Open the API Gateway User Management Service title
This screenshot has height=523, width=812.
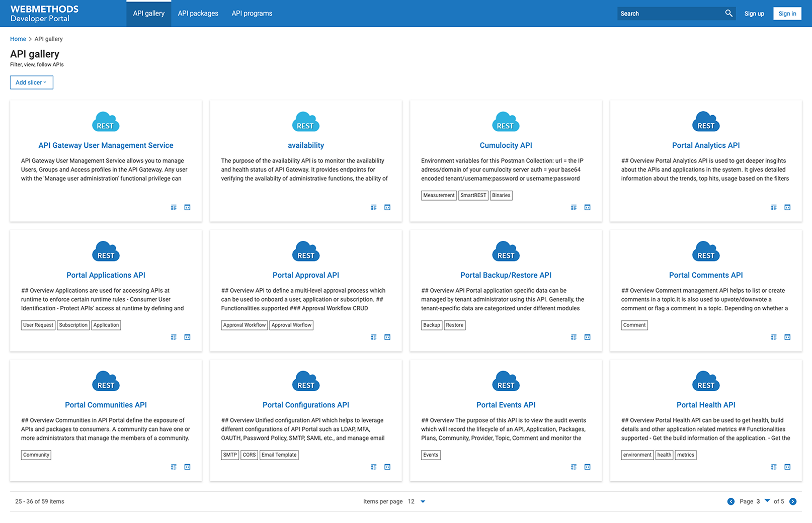pos(106,145)
